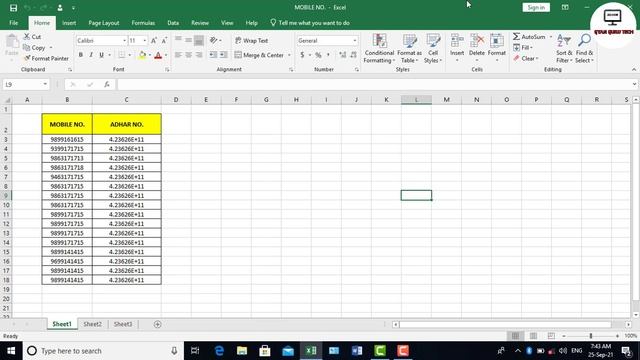Viewport: 640px width, 360px height.
Task: Switch to the Review tab
Action: click(200, 23)
